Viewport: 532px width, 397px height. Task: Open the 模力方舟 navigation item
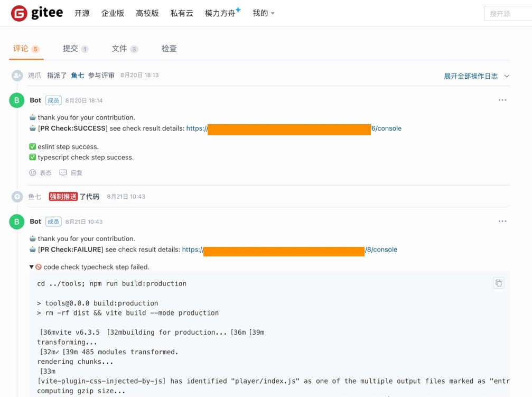[x=221, y=13]
